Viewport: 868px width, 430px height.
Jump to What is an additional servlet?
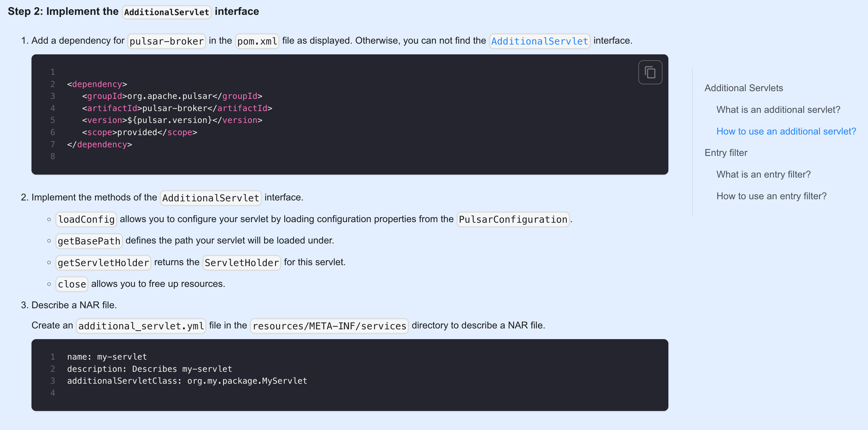[778, 110]
